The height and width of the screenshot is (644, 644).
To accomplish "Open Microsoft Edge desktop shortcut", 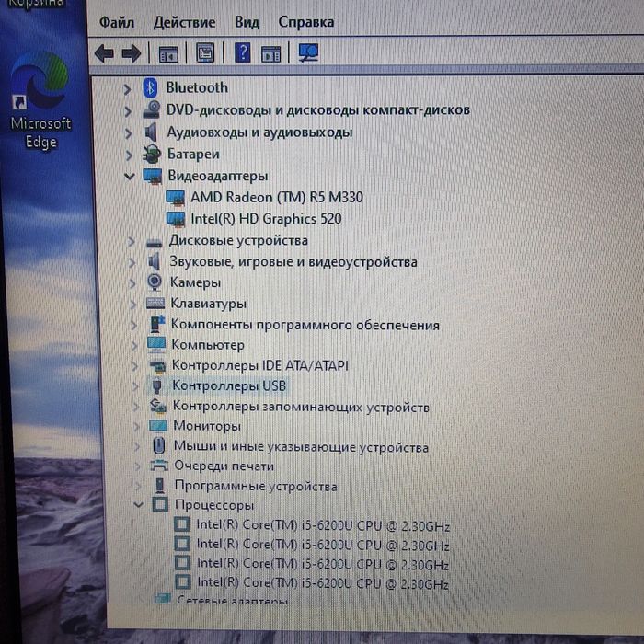I will [x=40, y=101].
